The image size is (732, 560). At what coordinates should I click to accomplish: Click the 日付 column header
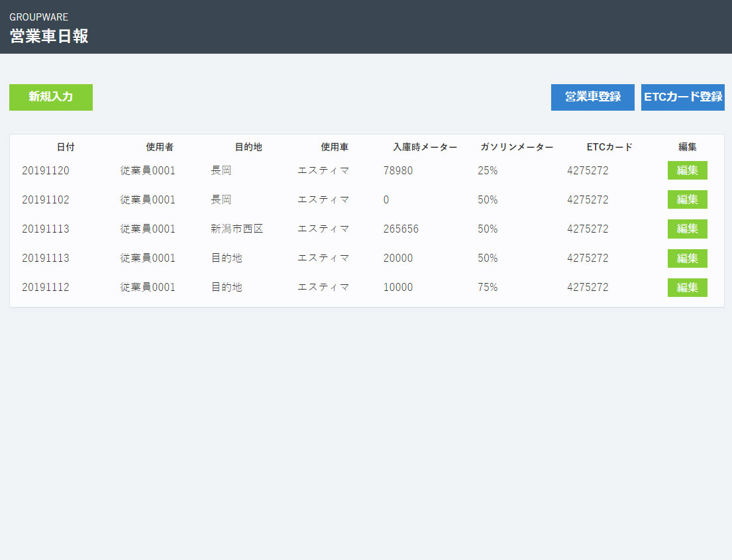click(66, 147)
